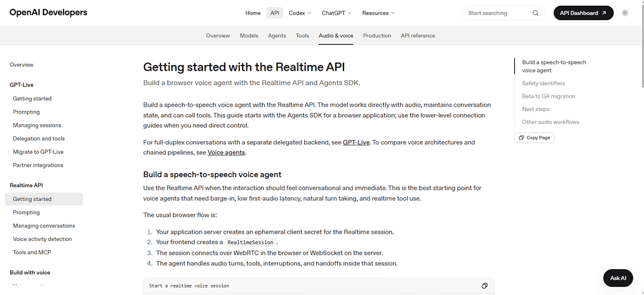Image resolution: width=644 pixels, height=295 pixels.
Task: Focus the Start searching field
Action: (x=503, y=13)
